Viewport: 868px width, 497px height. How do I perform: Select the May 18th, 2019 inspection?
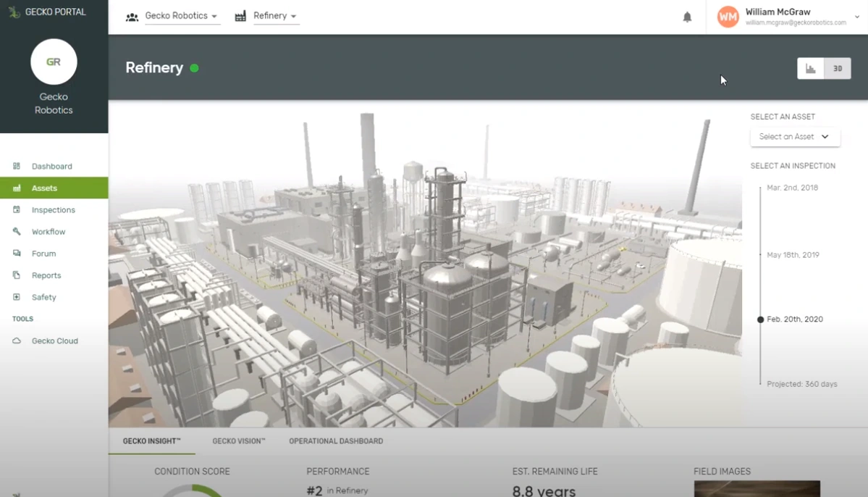(793, 255)
